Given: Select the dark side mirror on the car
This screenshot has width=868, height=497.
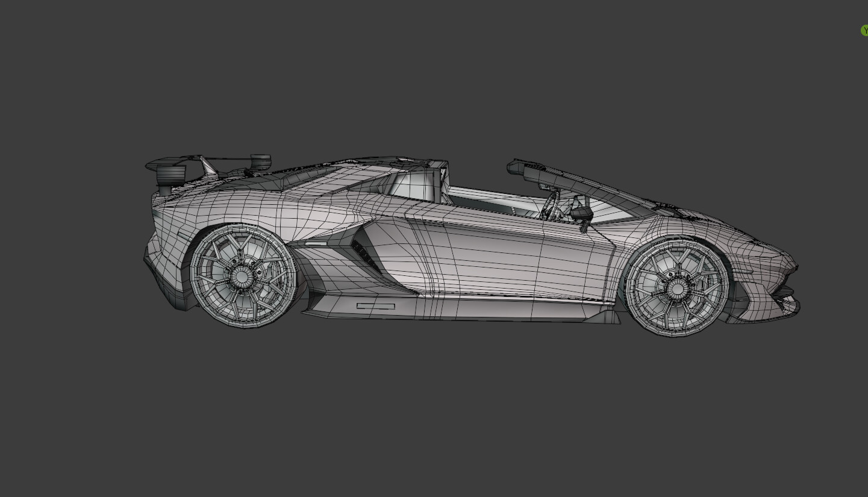Looking at the screenshot, I should coord(582,216).
